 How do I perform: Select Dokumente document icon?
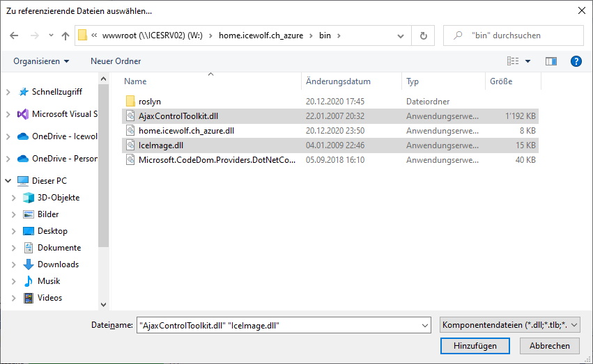tap(29, 248)
